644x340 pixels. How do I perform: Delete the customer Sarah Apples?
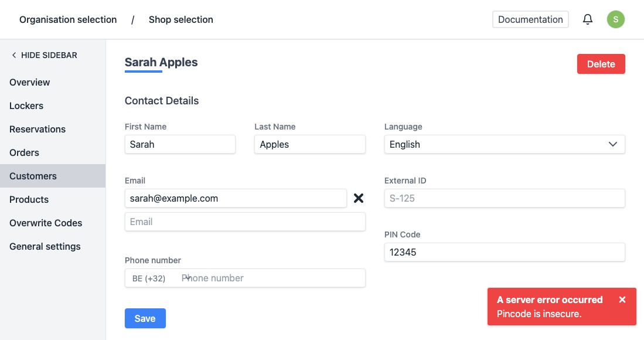[601, 64]
